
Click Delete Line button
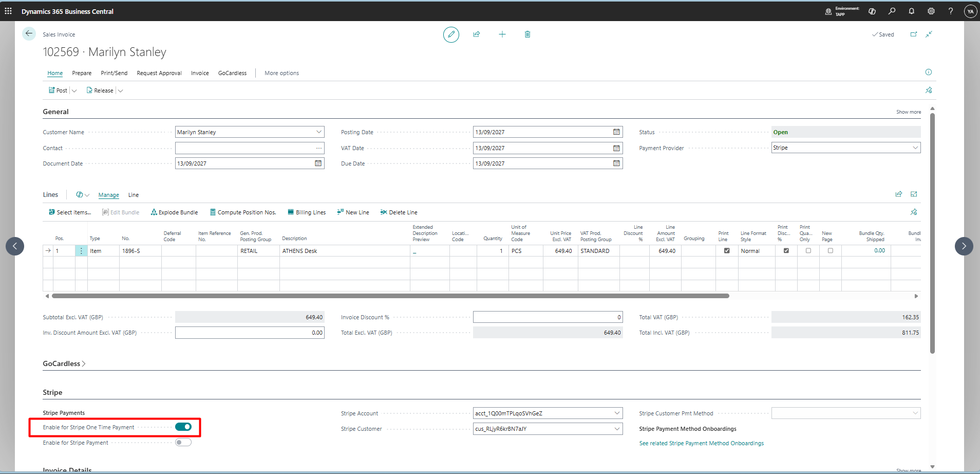tap(399, 212)
